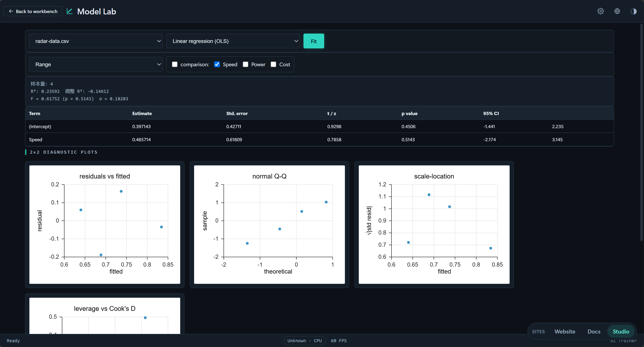Click the Std. error column header
This screenshot has width=644, height=347.
(237, 114)
